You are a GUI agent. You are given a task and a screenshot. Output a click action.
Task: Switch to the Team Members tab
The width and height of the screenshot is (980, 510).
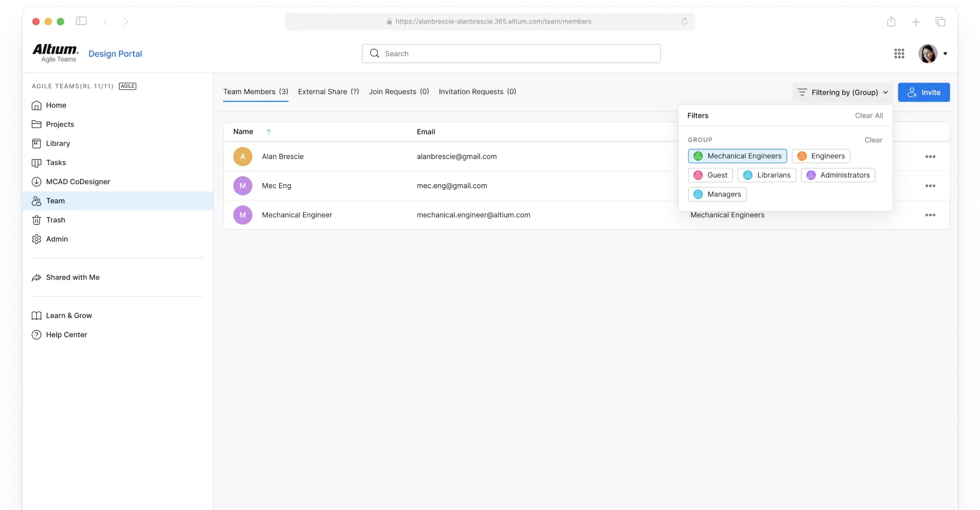pos(256,92)
